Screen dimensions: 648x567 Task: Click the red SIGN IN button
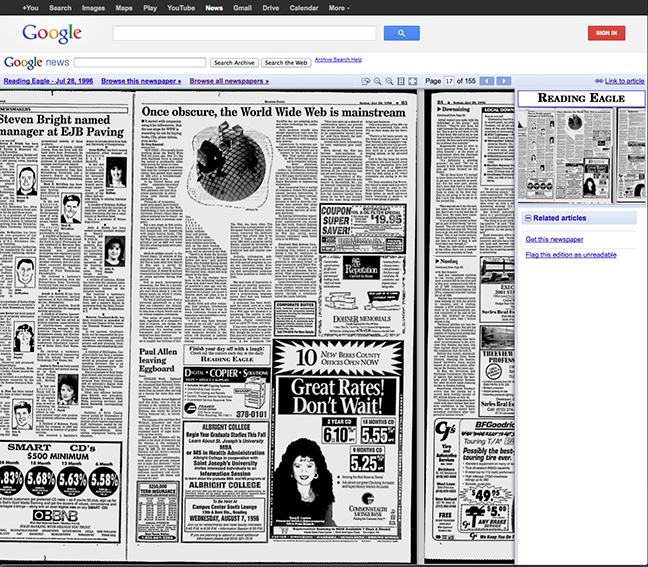(x=606, y=33)
